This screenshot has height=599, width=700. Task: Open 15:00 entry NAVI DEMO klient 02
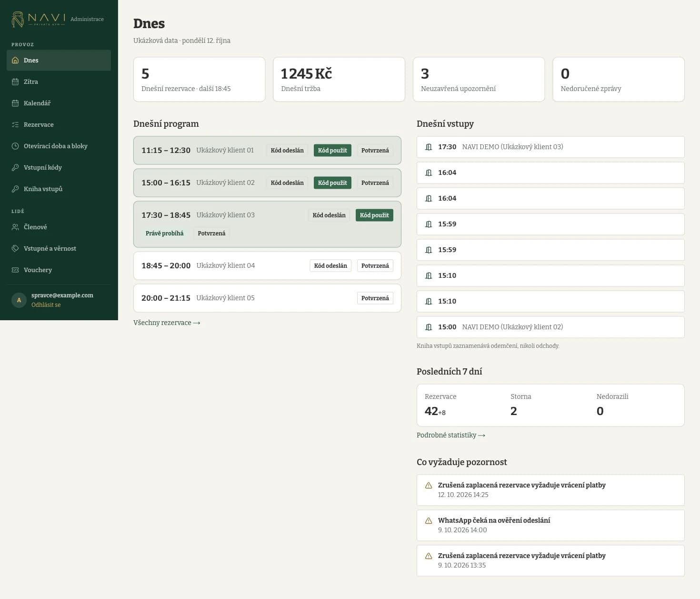550,327
